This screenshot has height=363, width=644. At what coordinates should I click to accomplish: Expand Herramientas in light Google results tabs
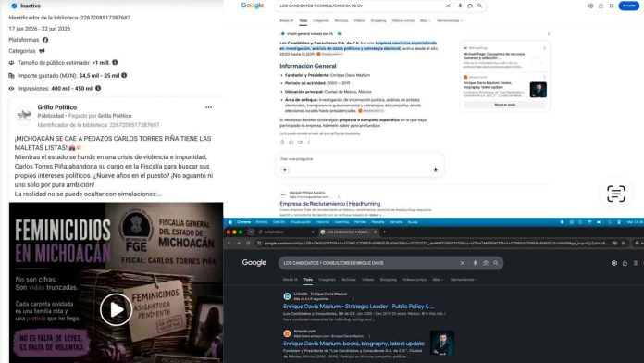450,20
